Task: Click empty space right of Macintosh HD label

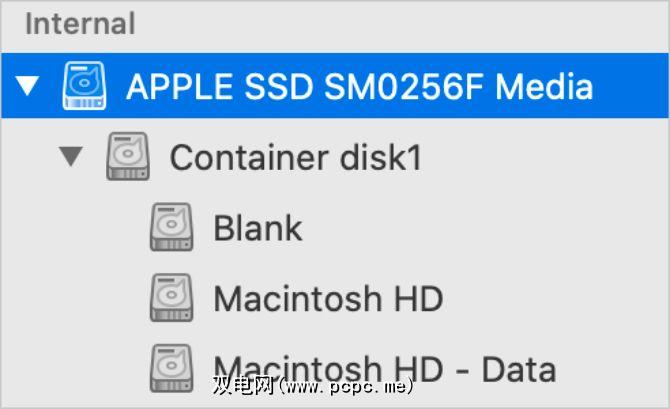Action: [550, 298]
